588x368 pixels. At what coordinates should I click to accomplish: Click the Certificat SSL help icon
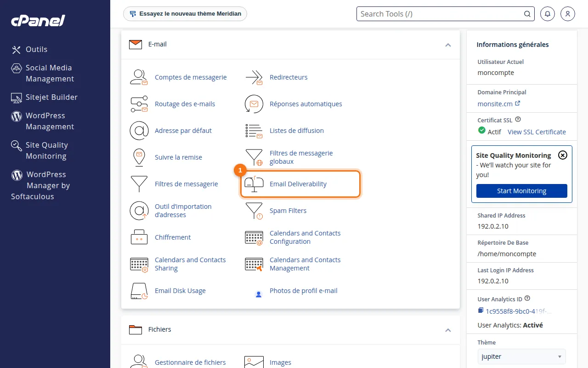click(518, 120)
